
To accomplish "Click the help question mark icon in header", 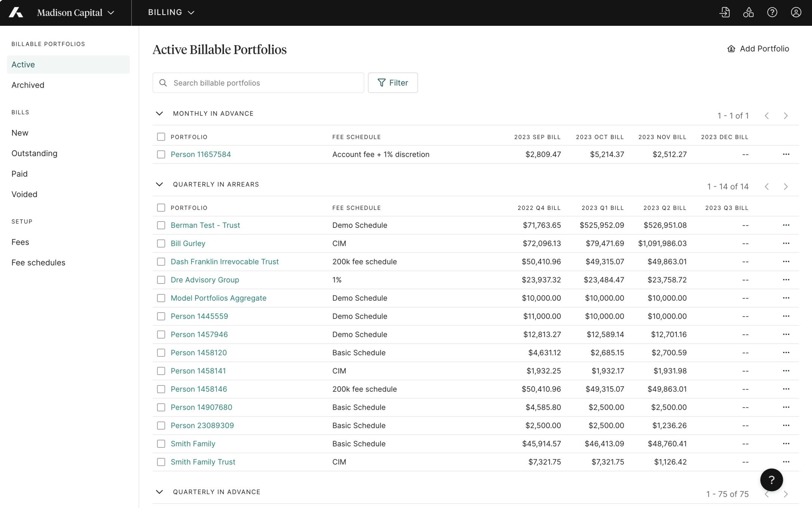I will coord(772,12).
